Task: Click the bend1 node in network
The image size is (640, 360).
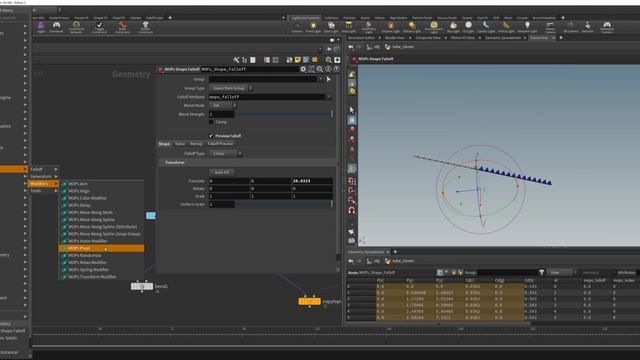Action: [x=142, y=287]
